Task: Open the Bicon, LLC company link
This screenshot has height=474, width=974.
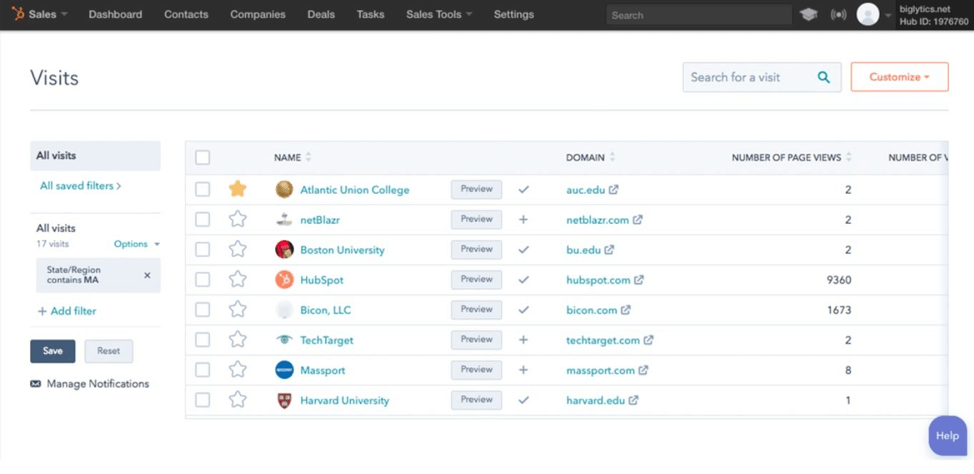Action: point(327,310)
